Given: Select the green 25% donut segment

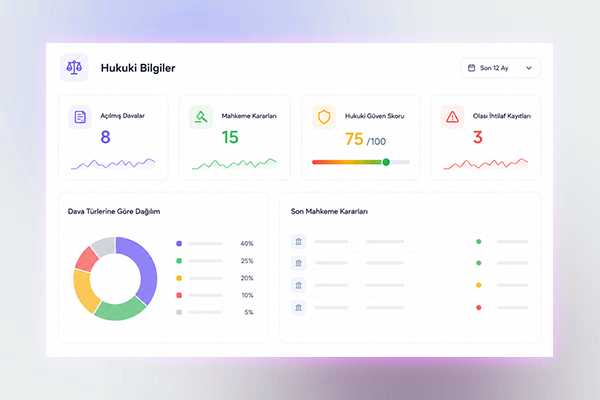Looking at the screenshot, I should (120, 309).
